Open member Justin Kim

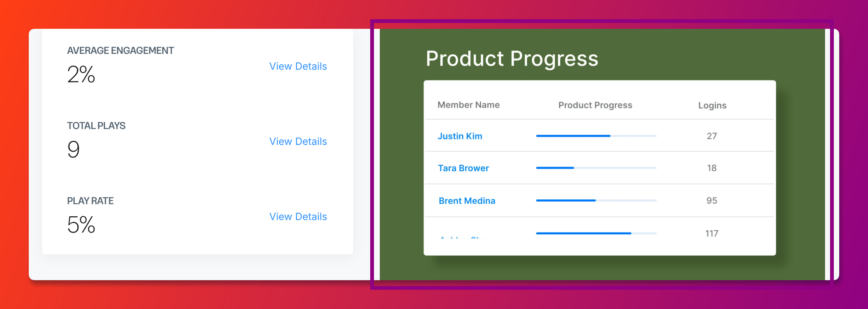click(460, 136)
